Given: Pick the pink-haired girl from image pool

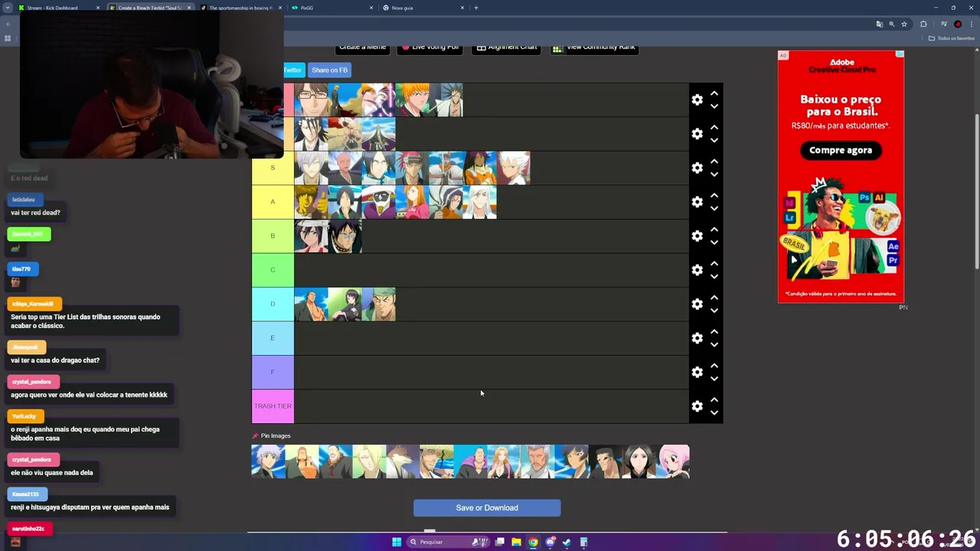Looking at the screenshot, I should point(673,461).
